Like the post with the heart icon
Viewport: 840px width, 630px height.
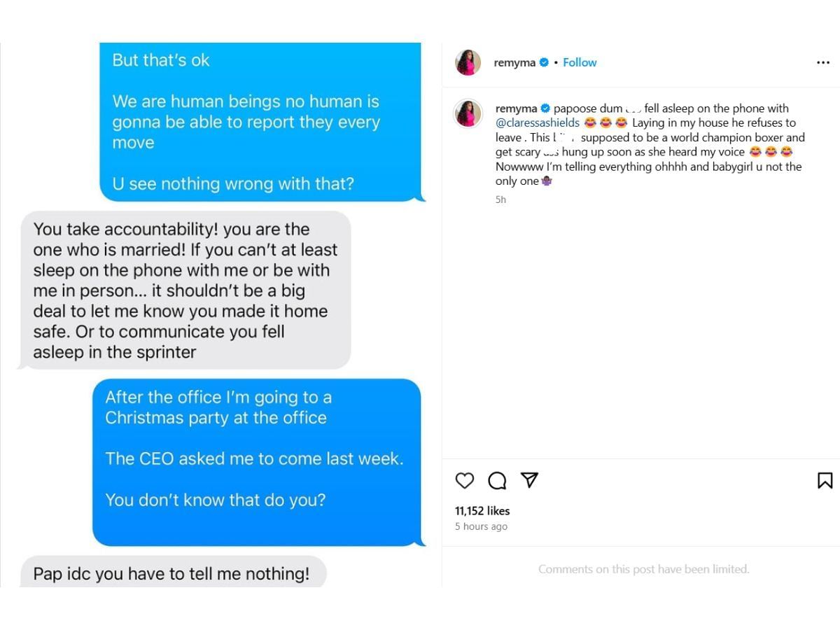(x=465, y=480)
